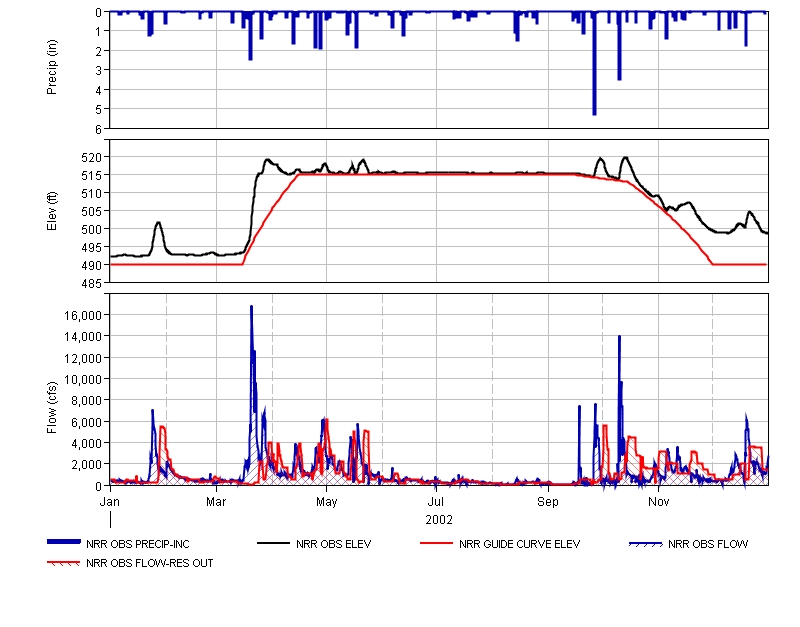800x627 pixels.
Task: Click the January elevation bump on black curve
Action: click(159, 223)
